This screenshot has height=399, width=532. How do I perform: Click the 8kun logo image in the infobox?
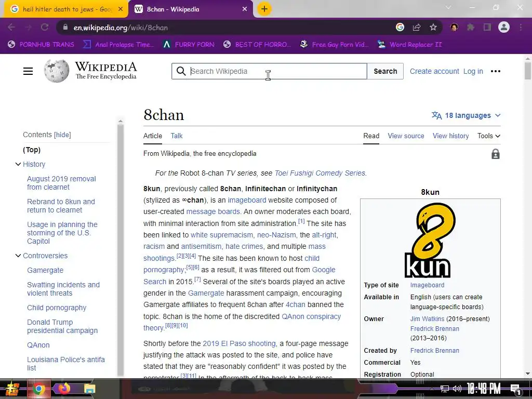430,240
